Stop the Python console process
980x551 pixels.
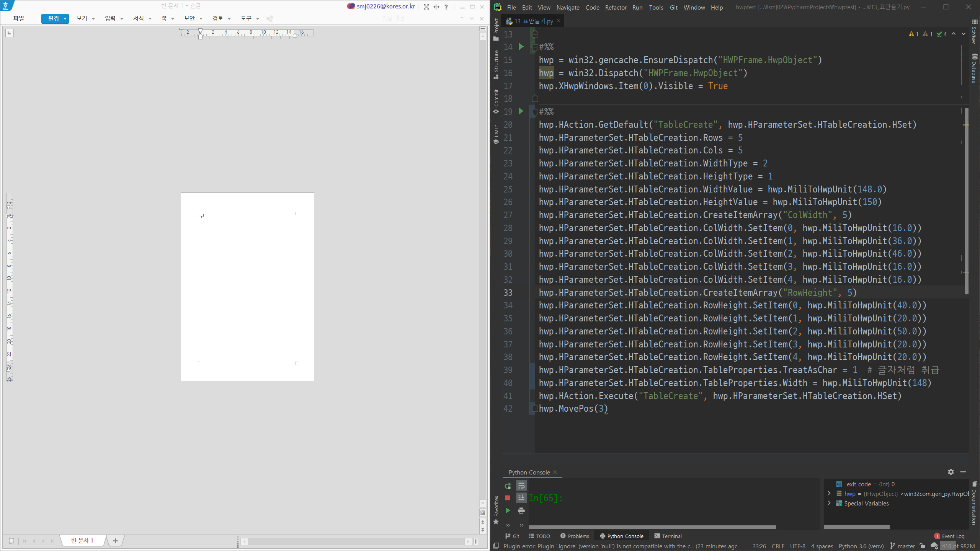[x=508, y=498]
